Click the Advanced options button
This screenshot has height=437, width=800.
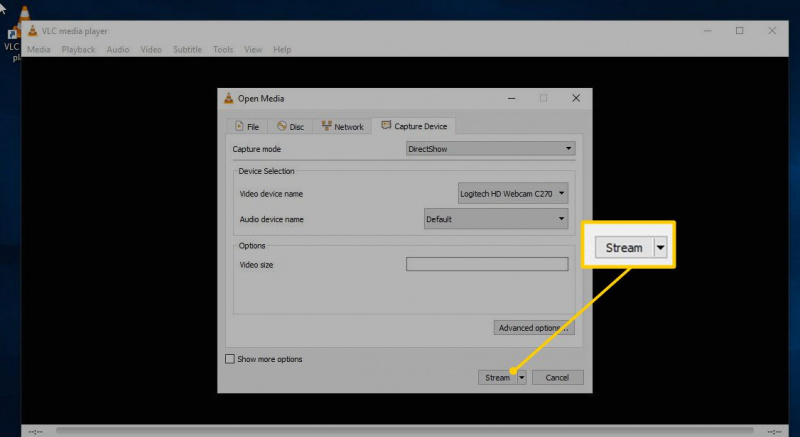click(x=534, y=328)
